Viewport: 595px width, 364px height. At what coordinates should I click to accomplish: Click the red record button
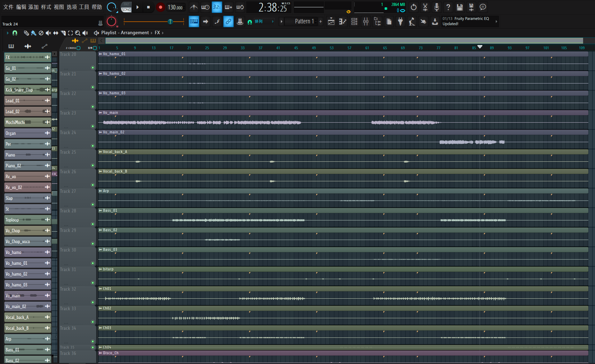point(160,7)
